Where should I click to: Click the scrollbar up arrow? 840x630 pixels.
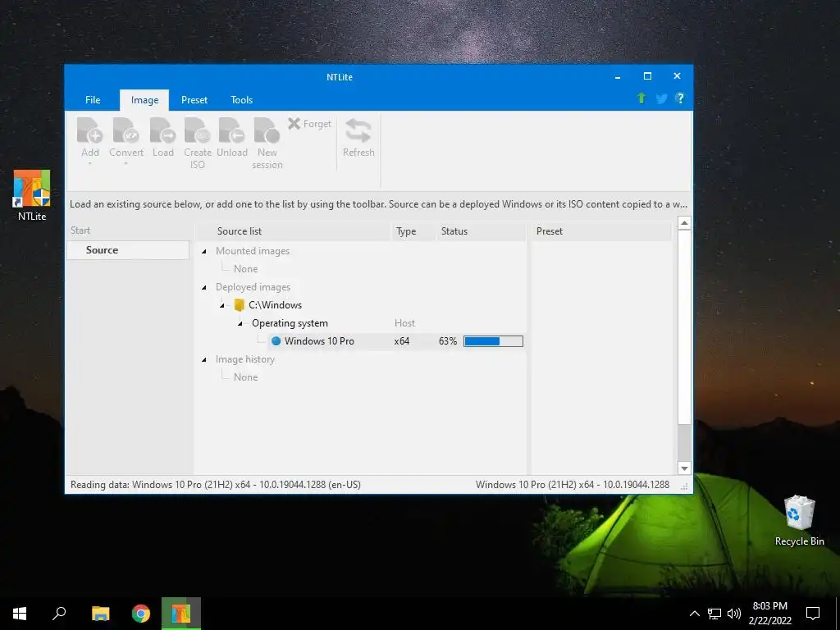pyautogui.click(x=684, y=223)
